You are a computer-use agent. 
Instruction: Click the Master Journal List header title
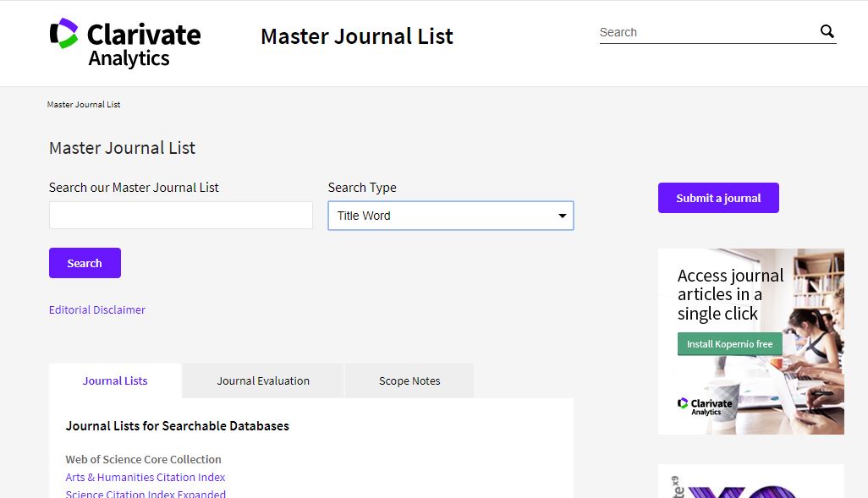coord(356,36)
